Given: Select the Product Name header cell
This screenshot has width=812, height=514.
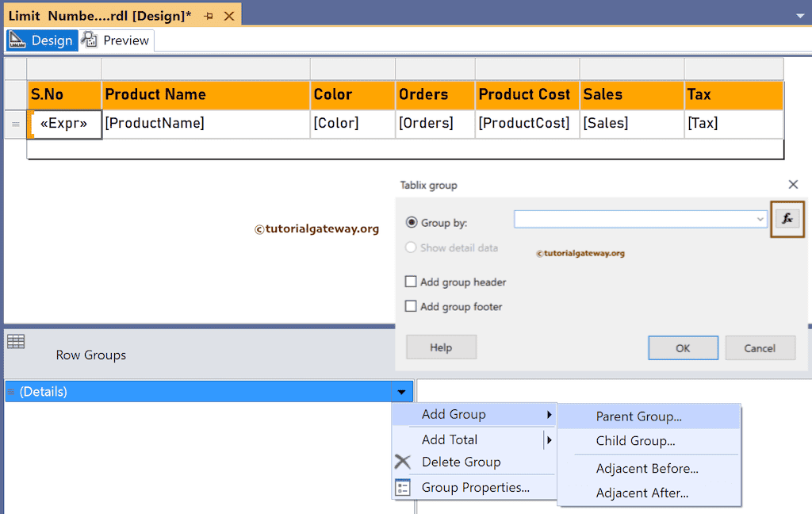Looking at the screenshot, I should [x=206, y=95].
